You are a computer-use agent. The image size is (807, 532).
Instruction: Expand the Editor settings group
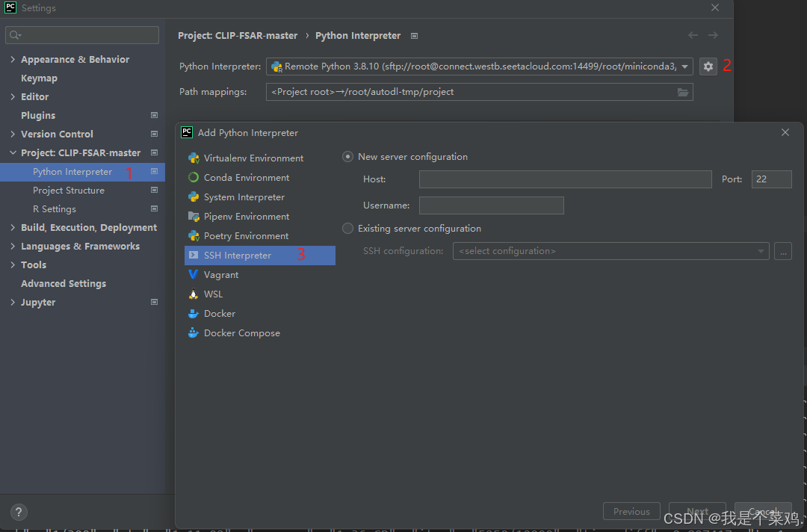[x=13, y=96]
